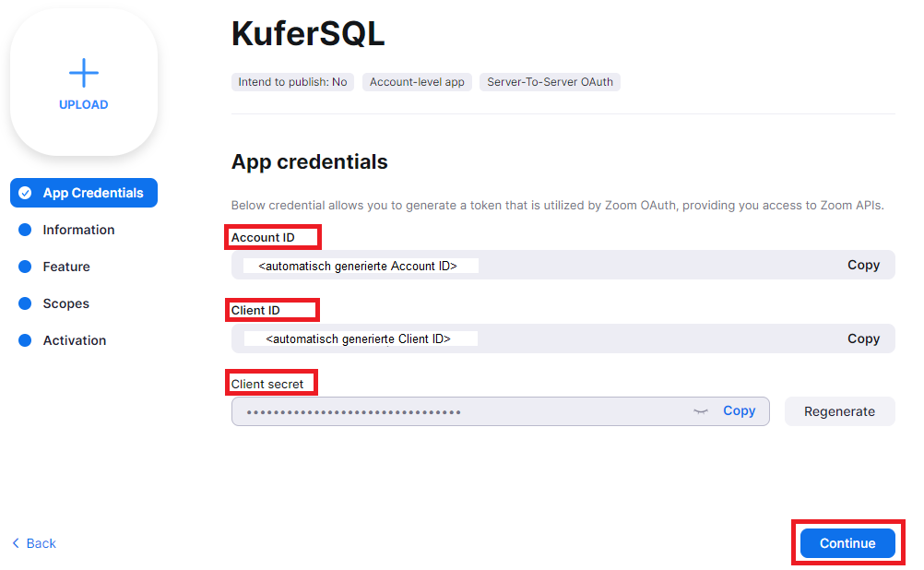Click the 'Client secret' label
This screenshot has height=570, width=924.
click(267, 385)
